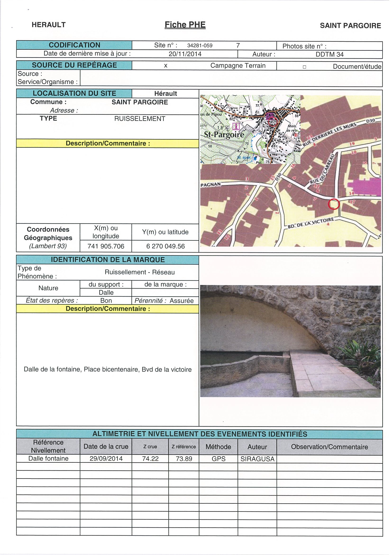
Task: Click 'SAINT PARGOIRE' in top right header
Action: pyautogui.click(x=350, y=26)
